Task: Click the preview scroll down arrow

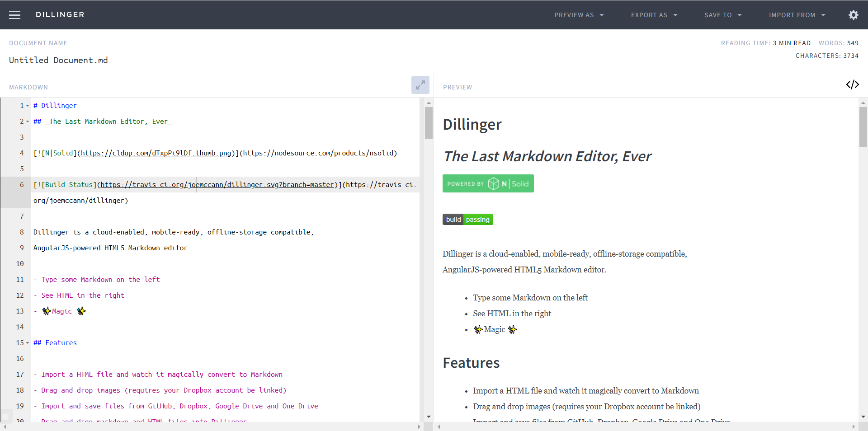Action: pyautogui.click(x=863, y=417)
